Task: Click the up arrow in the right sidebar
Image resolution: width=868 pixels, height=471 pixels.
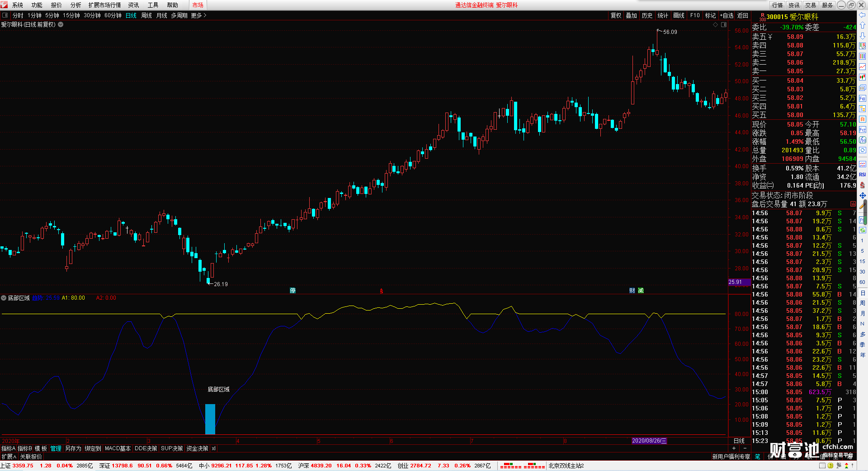Action: pos(863,25)
